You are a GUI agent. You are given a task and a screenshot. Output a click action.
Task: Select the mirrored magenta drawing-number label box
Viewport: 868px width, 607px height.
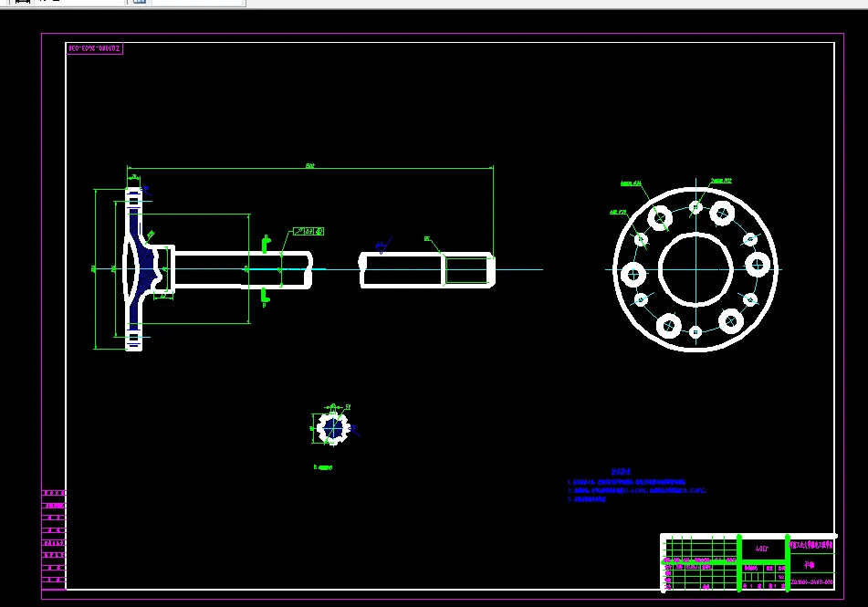pyautogui.click(x=95, y=48)
